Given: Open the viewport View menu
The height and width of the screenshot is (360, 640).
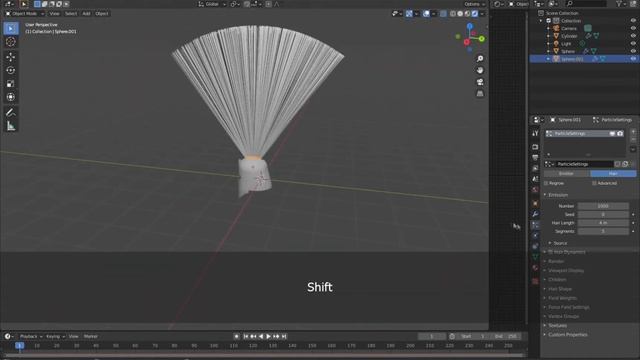Looking at the screenshot, I should click(54, 13).
